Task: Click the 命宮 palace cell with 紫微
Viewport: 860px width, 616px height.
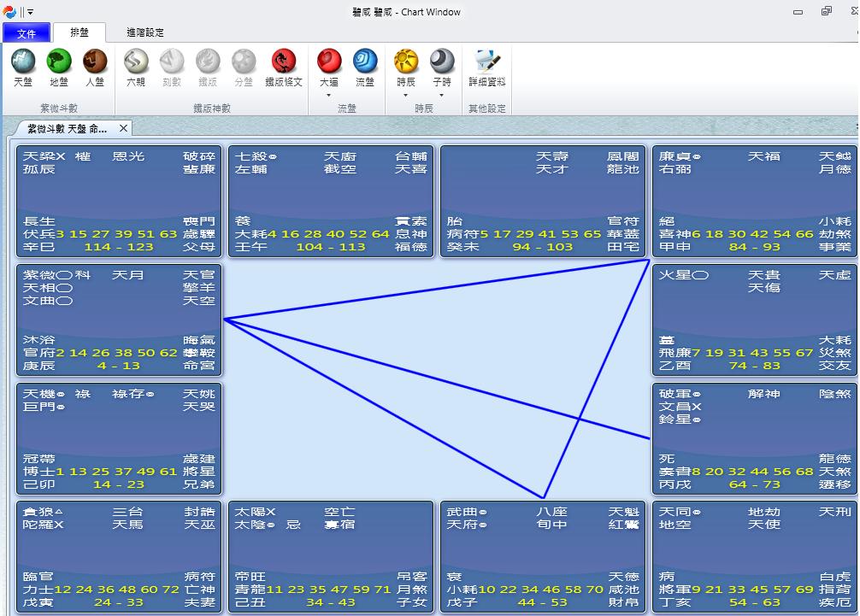Action: 119,320
